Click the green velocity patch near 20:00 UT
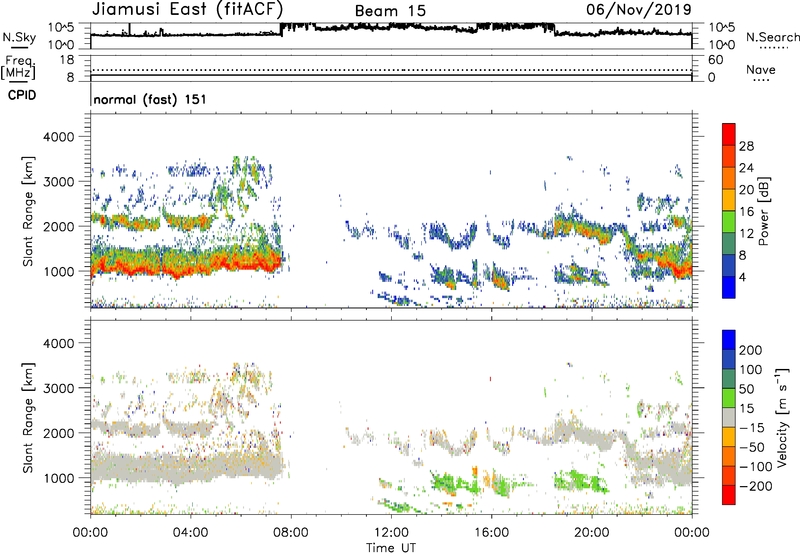 [x=582, y=481]
